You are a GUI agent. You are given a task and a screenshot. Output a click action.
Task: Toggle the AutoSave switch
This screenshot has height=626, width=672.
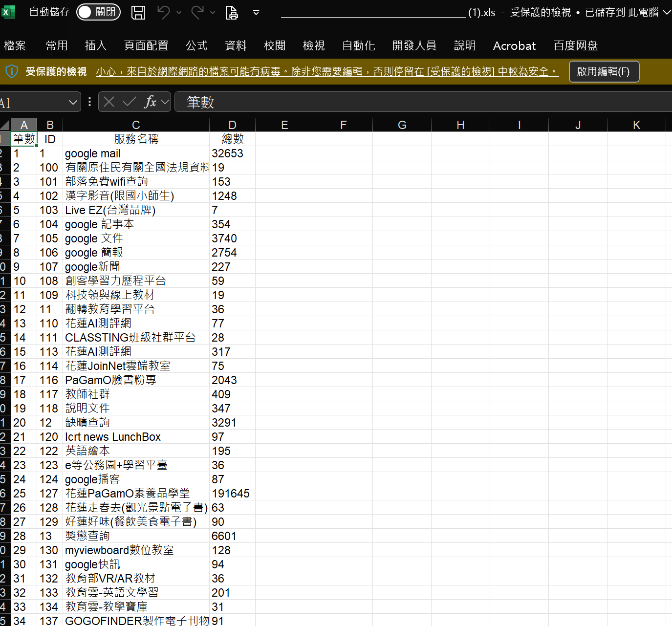coord(98,12)
